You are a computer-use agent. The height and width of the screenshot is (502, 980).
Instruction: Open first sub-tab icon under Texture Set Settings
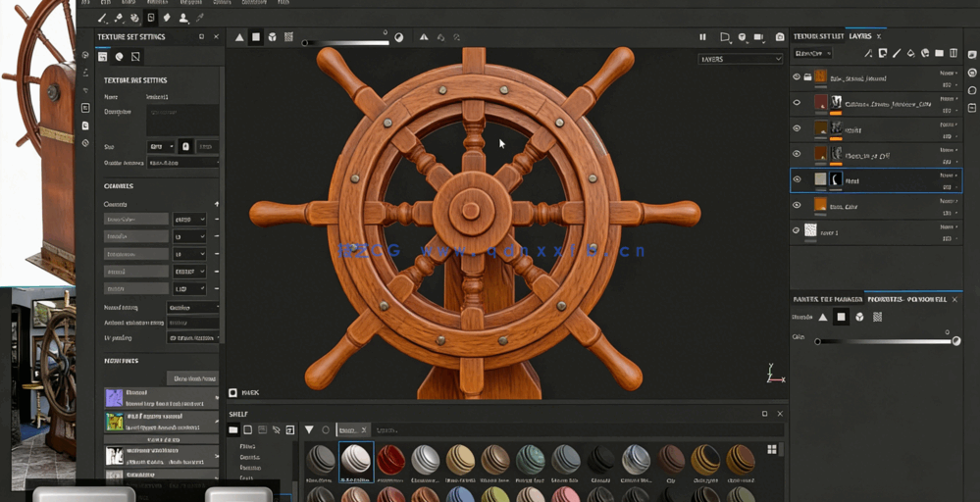102,57
